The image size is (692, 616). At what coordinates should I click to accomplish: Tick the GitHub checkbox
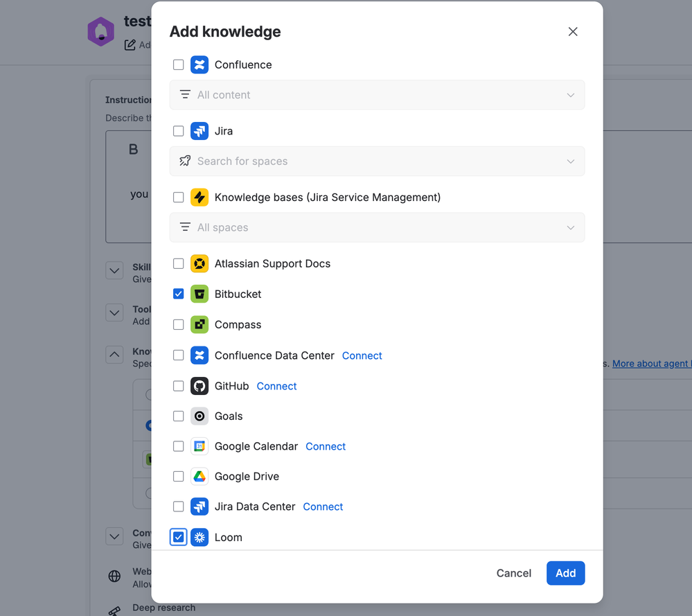pyautogui.click(x=178, y=386)
